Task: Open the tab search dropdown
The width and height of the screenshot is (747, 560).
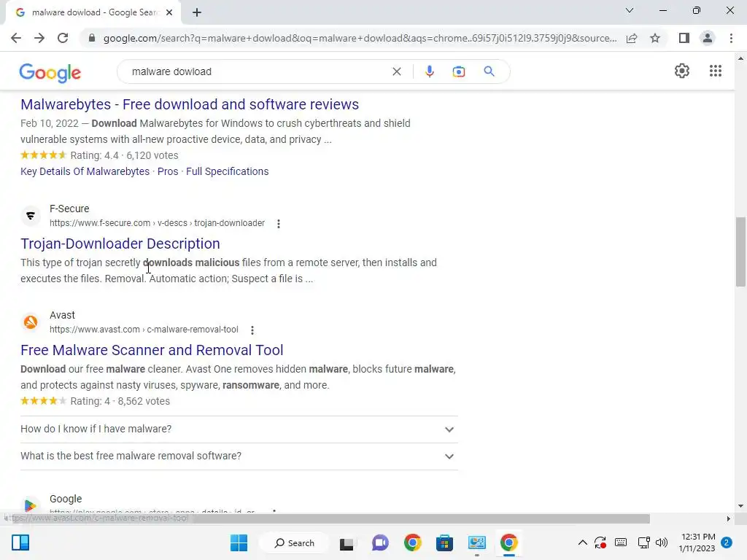Action: coord(630,10)
